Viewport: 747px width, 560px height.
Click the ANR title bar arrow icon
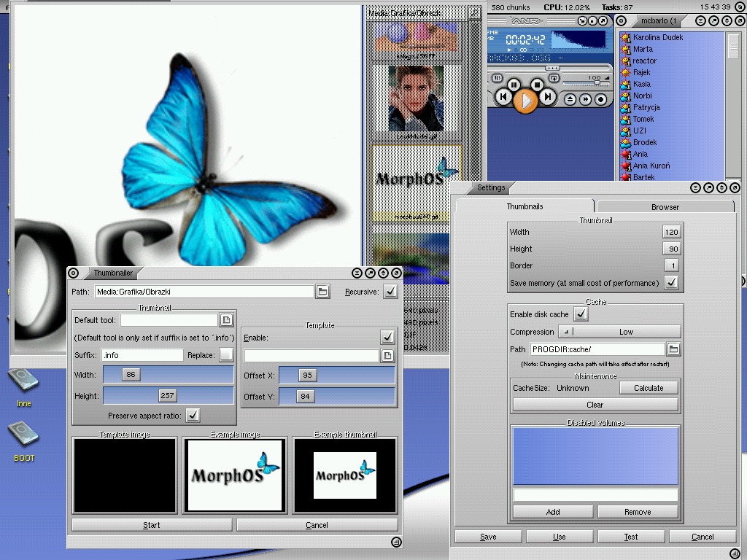pyautogui.click(x=603, y=21)
